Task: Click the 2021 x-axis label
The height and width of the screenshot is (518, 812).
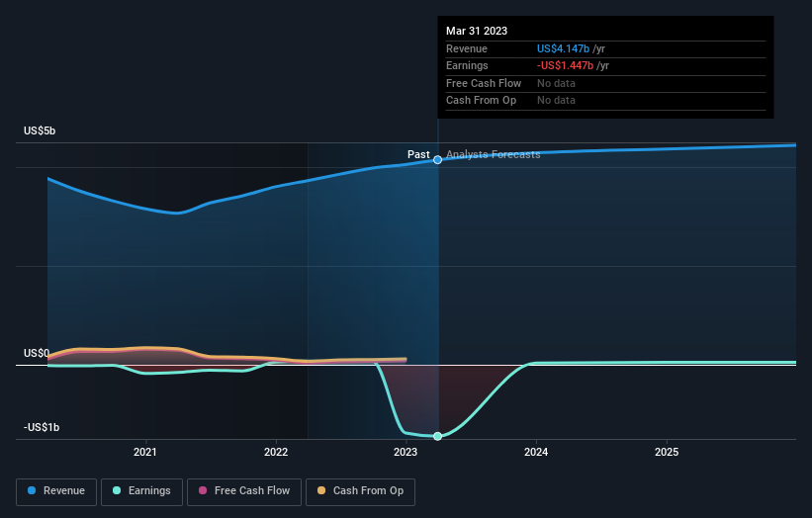Action: 145,452
